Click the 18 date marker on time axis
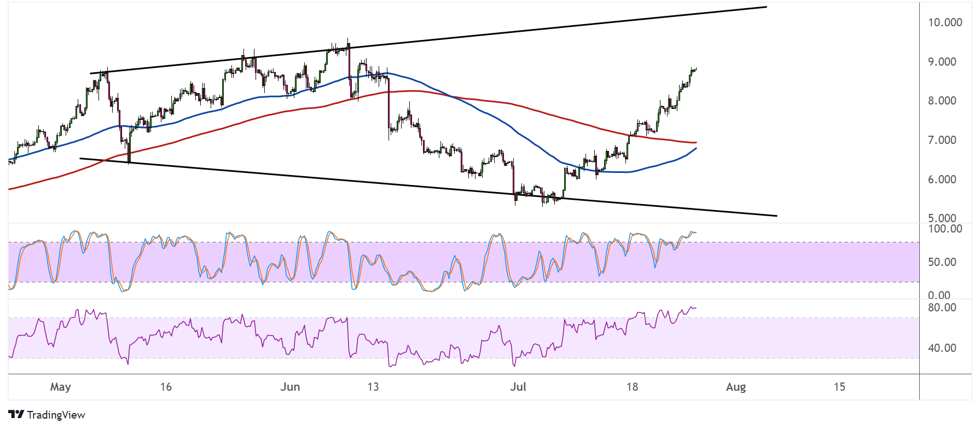 (x=632, y=387)
